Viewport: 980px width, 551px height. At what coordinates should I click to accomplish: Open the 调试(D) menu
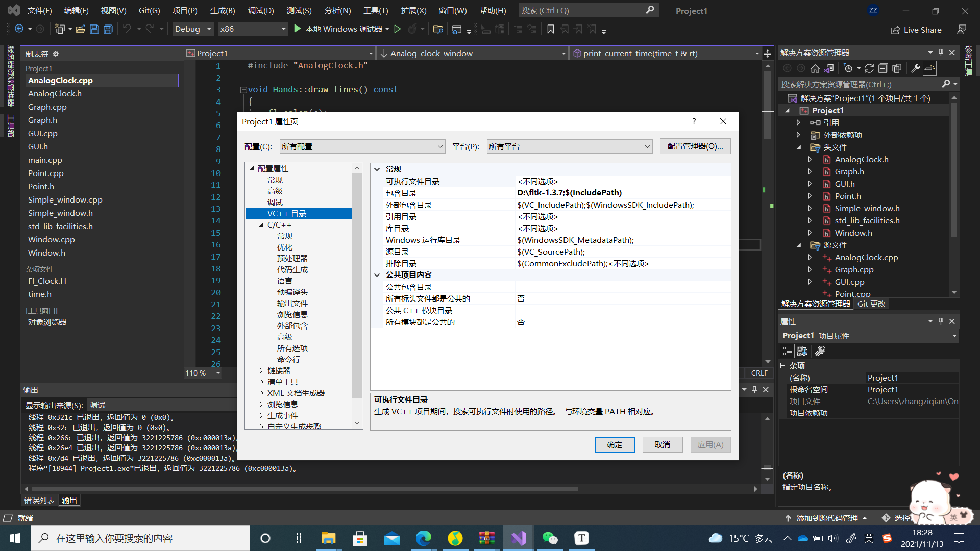(x=261, y=10)
